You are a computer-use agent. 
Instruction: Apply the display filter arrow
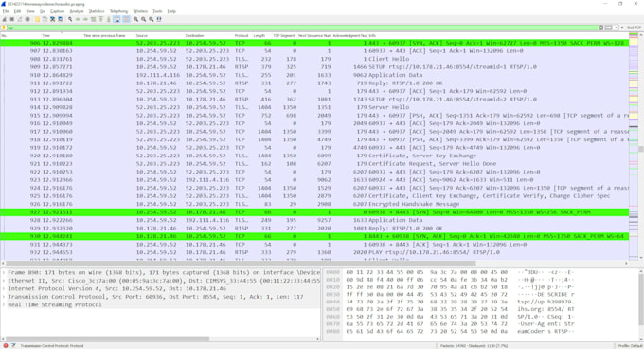coord(609,28)
